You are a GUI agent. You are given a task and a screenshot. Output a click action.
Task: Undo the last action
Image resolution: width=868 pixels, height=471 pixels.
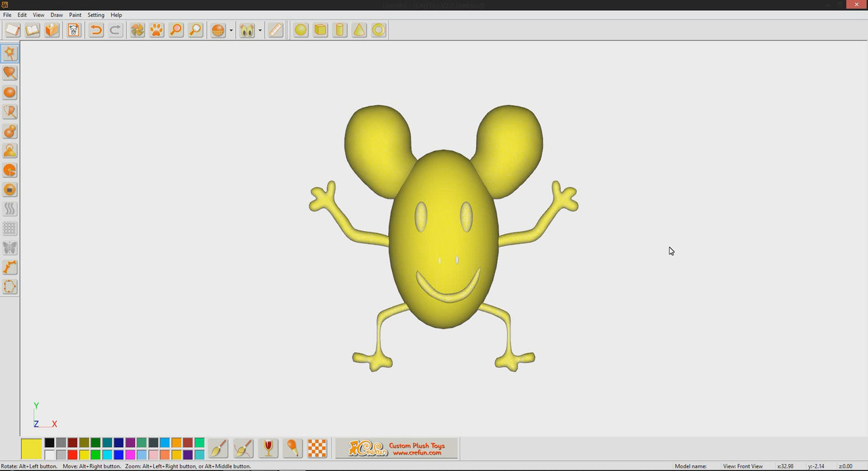coord(96,30)
